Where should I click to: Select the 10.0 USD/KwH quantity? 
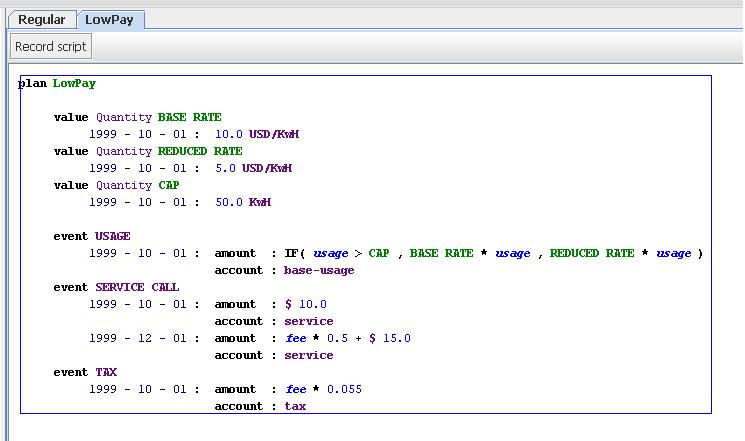253,135
